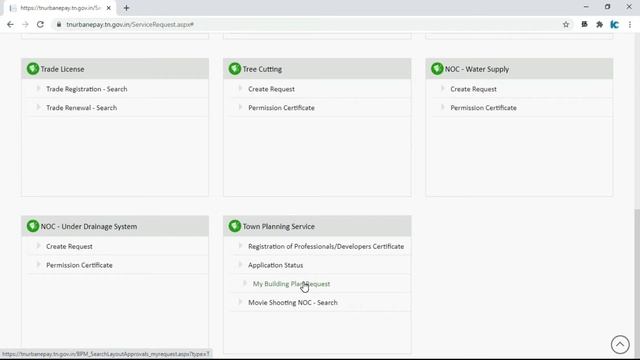
Task: Click the scroll-to-top circular arrow icon
Action: tap(620, 344)
